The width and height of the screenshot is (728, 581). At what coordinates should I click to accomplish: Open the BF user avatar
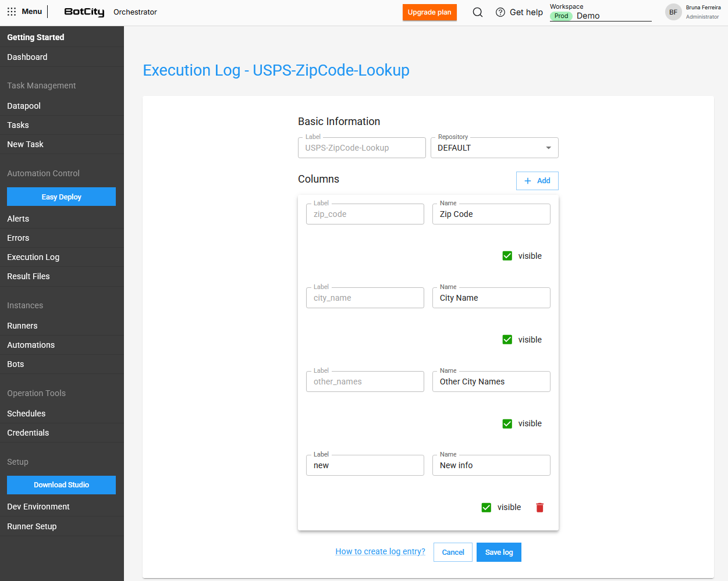(673, 12)
